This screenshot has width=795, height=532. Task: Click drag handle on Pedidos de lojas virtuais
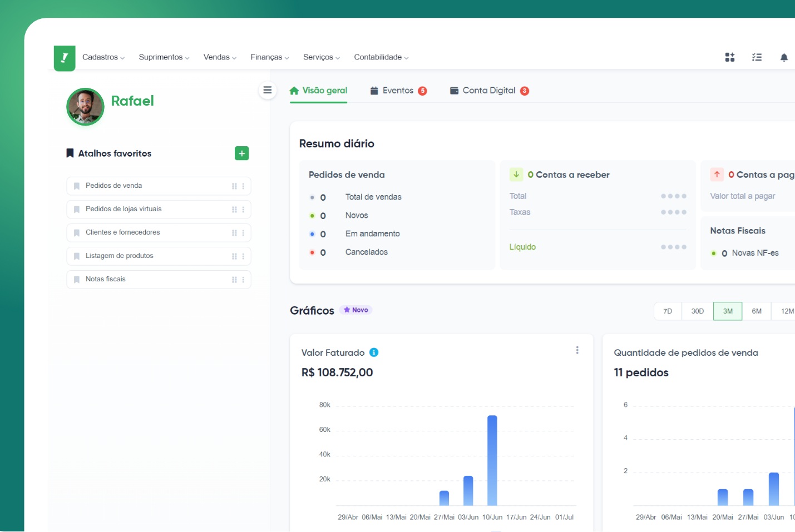click(x=234, y=210)
